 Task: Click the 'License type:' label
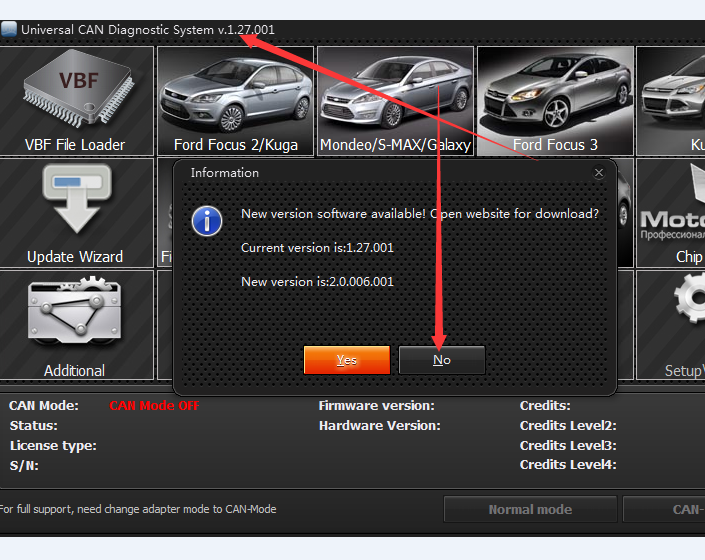(x=54, y=446)
